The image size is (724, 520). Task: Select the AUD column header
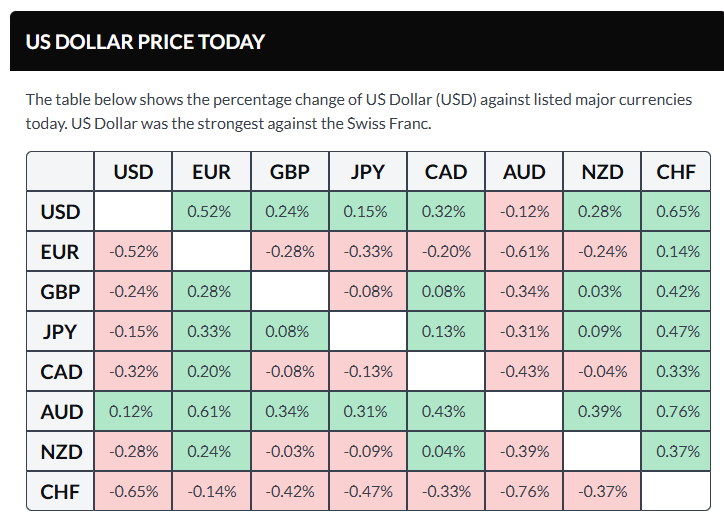(524, 172)
